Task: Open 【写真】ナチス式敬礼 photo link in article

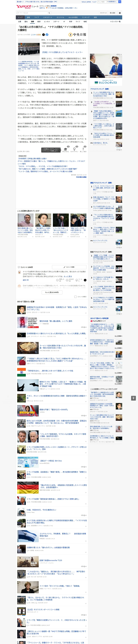Action: pos(62,52)
